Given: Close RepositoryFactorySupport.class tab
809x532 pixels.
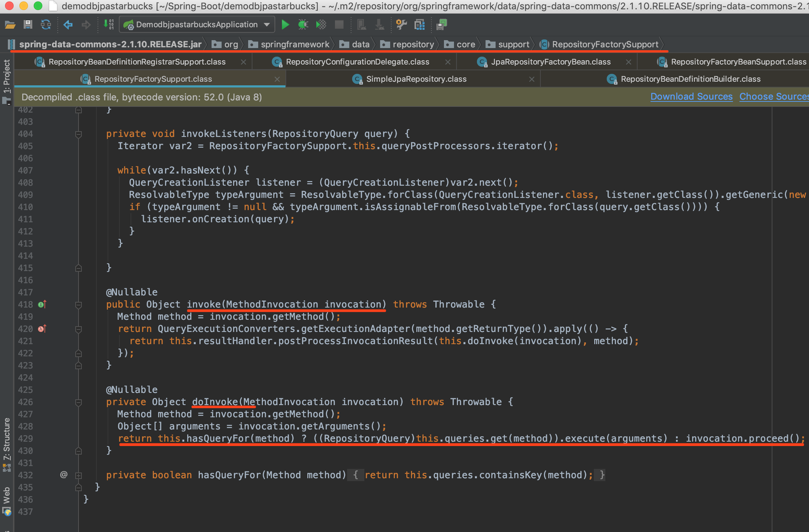Looking at the screenshot, I should [277, 79].
